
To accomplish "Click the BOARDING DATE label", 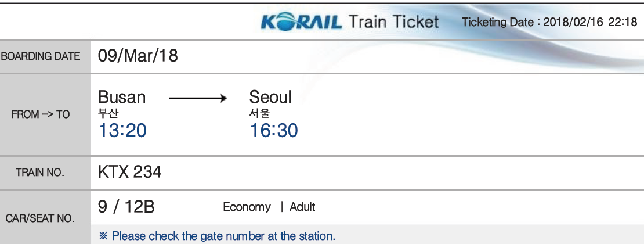I will (x=40, y=56).
